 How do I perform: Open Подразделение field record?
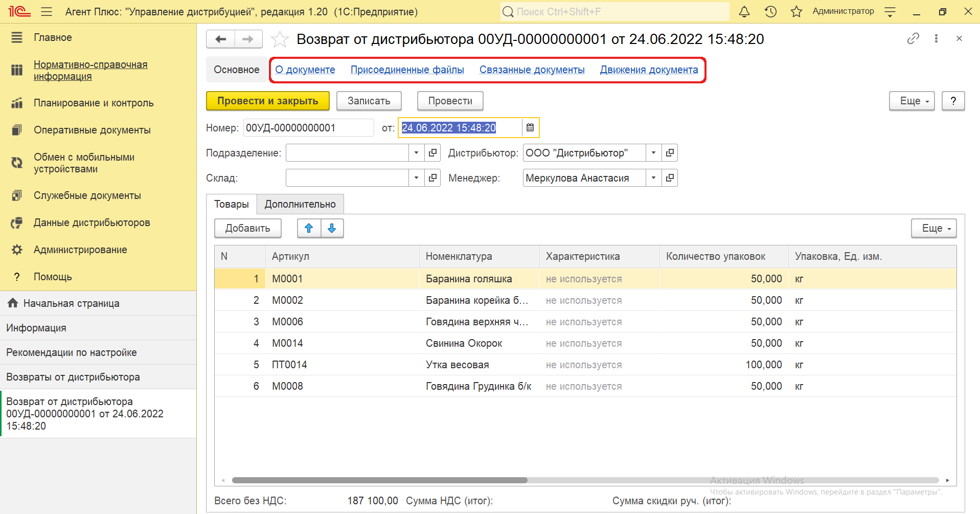(x=432, y=153)
